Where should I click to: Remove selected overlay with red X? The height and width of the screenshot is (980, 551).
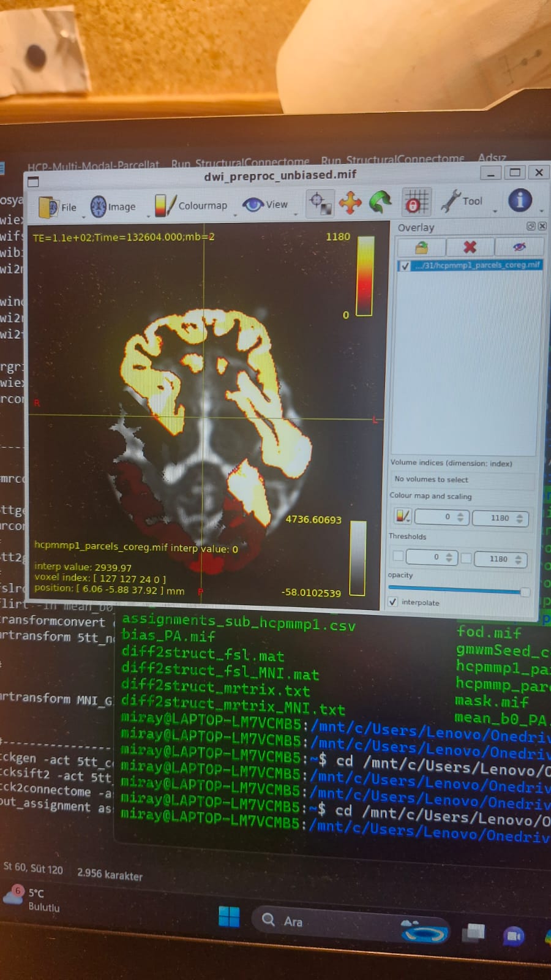[470, 247]
